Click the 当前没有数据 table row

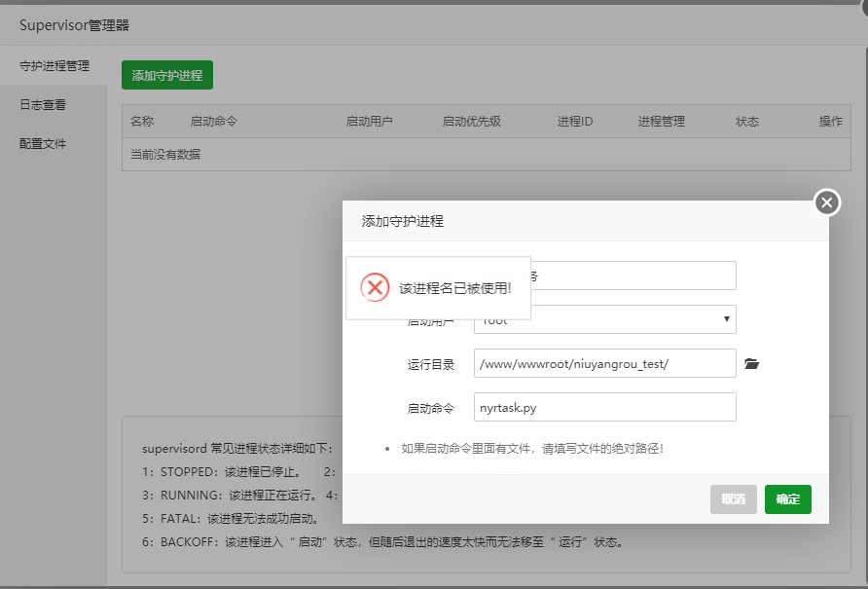pos(486,155)
